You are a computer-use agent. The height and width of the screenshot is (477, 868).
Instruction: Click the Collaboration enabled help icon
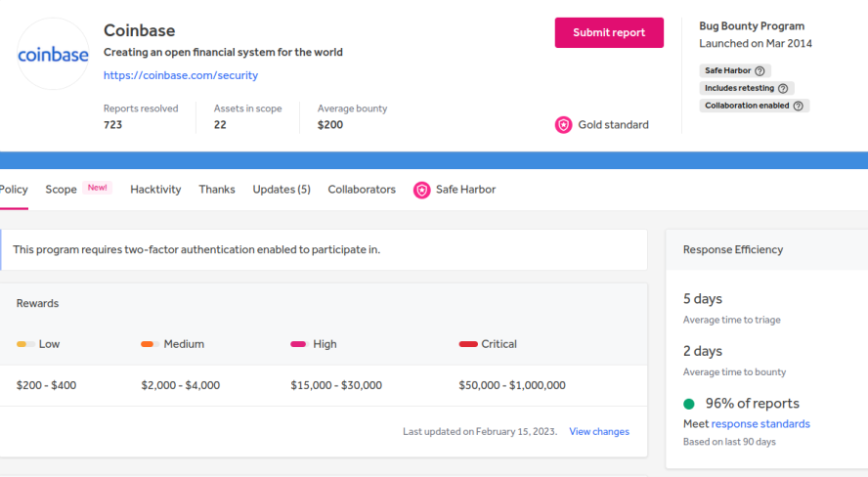pos(798,106)
